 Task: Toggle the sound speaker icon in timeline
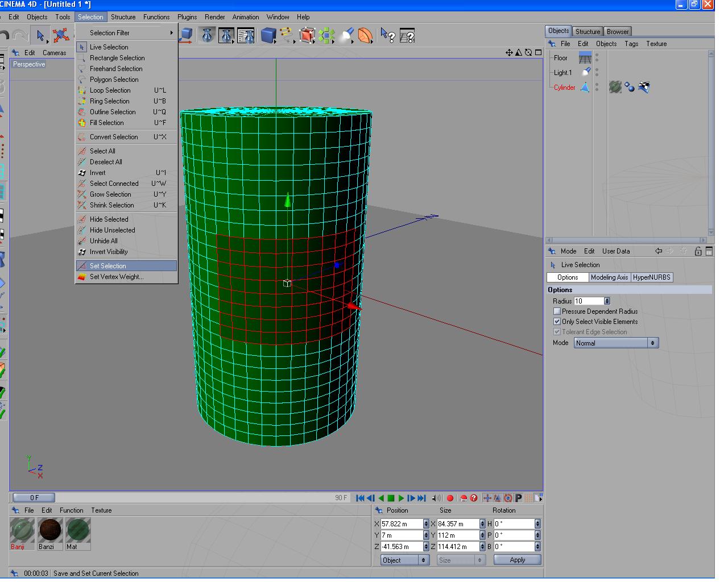coord(436,498)
